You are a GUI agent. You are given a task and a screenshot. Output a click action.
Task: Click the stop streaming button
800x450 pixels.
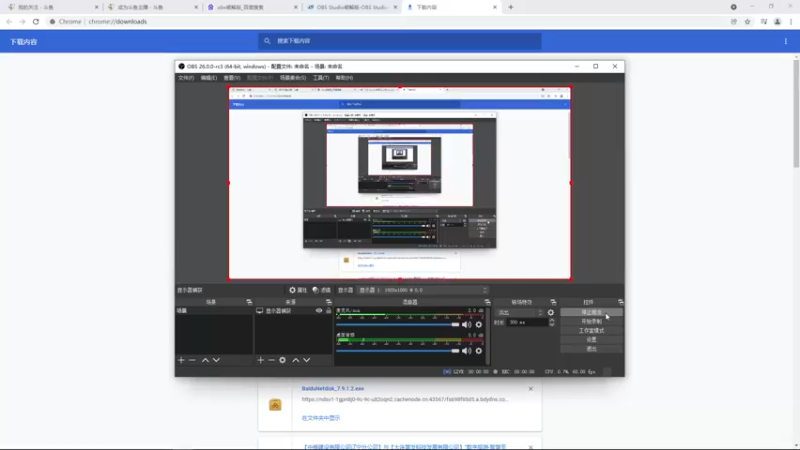click(591, 312)
